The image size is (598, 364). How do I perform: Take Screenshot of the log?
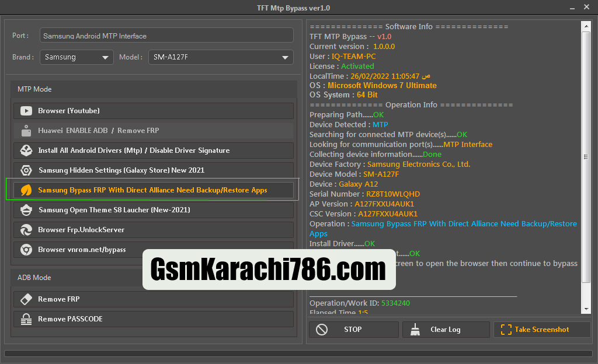pyautogui.click(x=541, y=330)
